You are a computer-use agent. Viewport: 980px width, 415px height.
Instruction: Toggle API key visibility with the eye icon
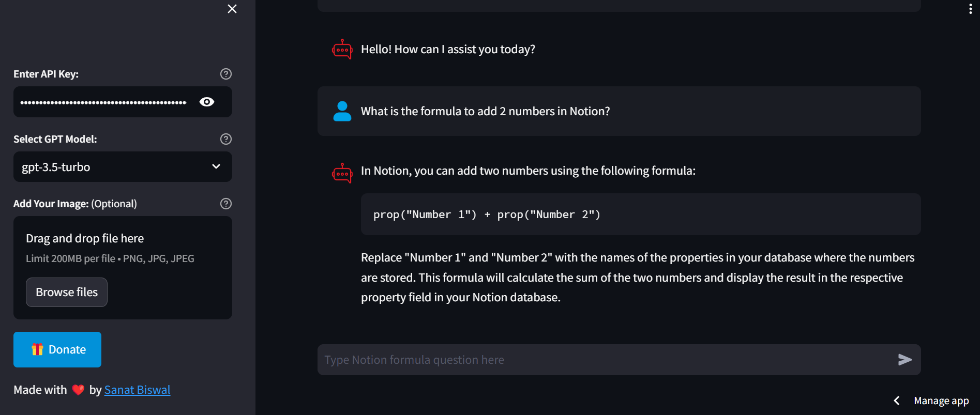tap(207, 102)
